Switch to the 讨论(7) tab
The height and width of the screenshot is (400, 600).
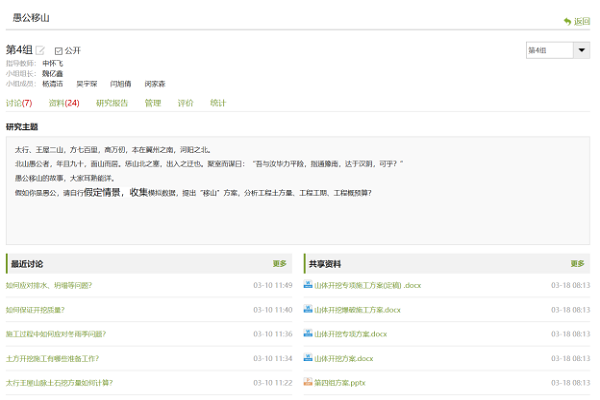[19, 103]
